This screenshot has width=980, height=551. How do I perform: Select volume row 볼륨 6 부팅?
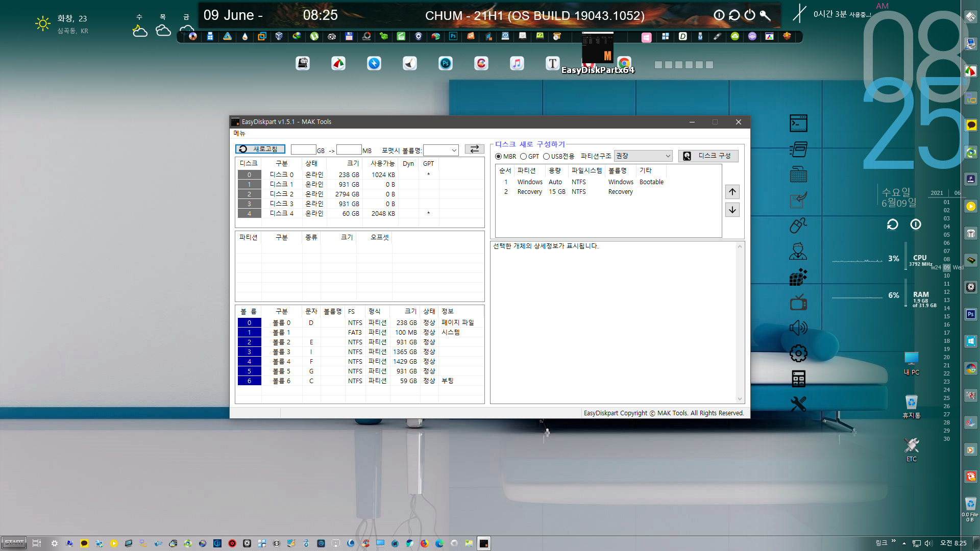[359, 381]
